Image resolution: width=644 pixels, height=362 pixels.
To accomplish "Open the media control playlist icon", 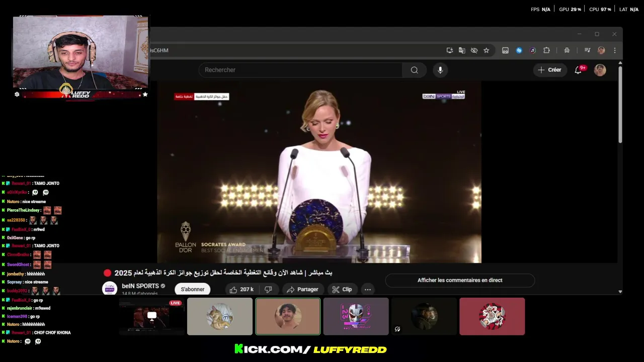I will coord(587,50).
